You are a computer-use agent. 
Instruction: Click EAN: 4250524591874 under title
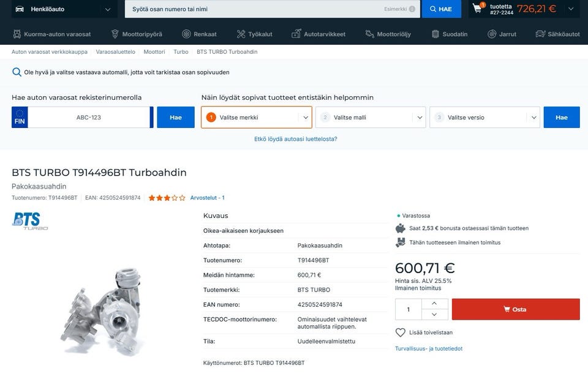(x=113, y=198)
